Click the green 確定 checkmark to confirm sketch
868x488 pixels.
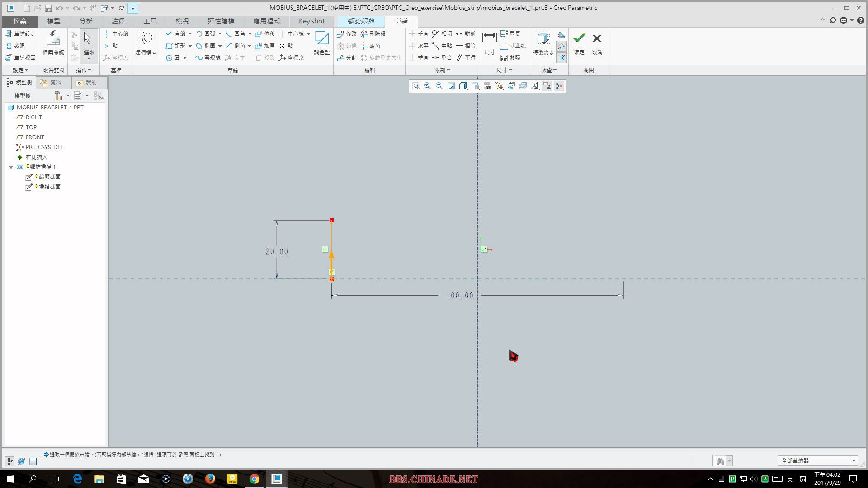tap(579, 43)
